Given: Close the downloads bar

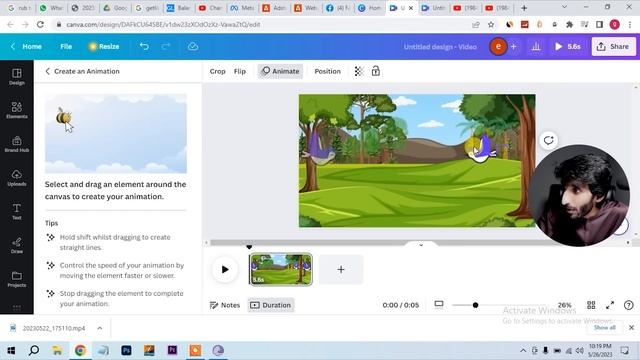Looking at the screenshot, I should tap(631, 327).
